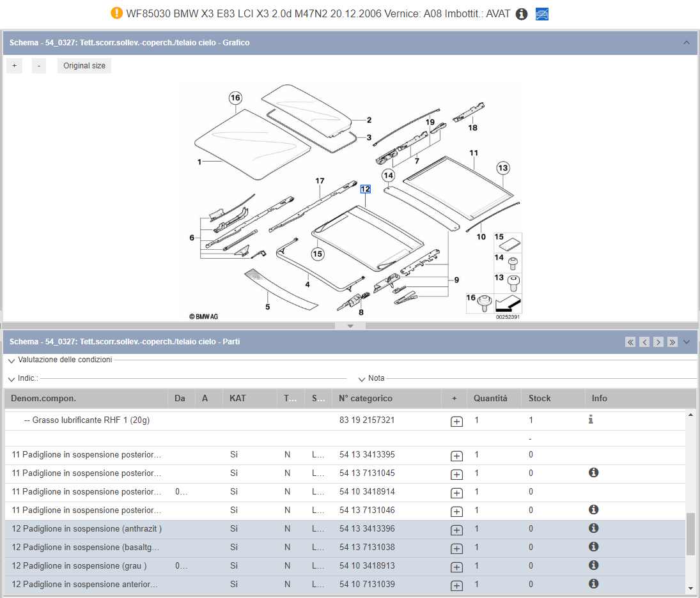Click circled callout 13 in diagram
The height and width of the screenshot is (598, 700).
[503, 168]
